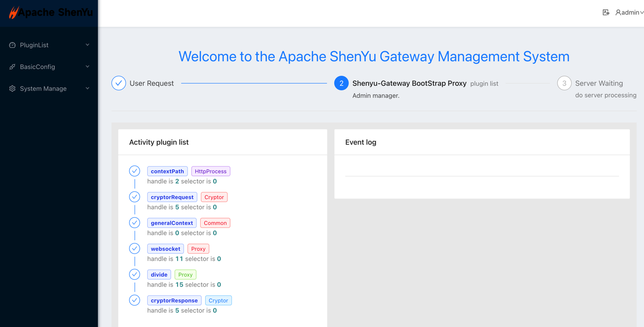Image resolution: width=644 pixels, height=327 pixels.
Task: Click the red Proxy tag for websocket
Action: (x=198, y=249)
